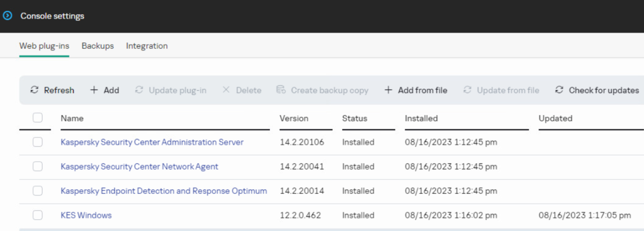
Task: Click the Check for updates icon
Action: click(559, 90)
